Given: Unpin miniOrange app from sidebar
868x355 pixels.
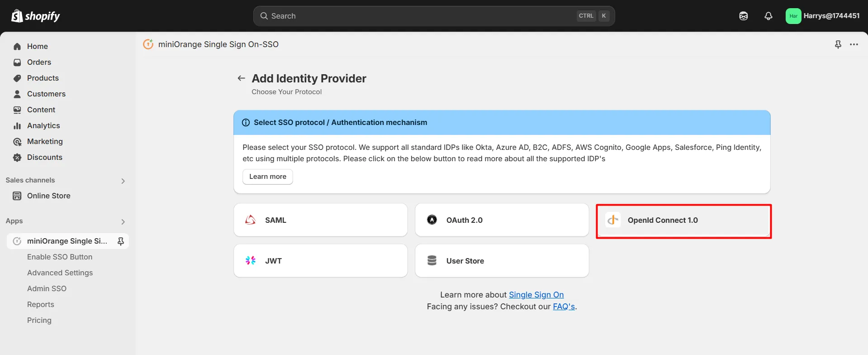Looking at the screenshot, I should pyautogui.click(x=121, y=241).
